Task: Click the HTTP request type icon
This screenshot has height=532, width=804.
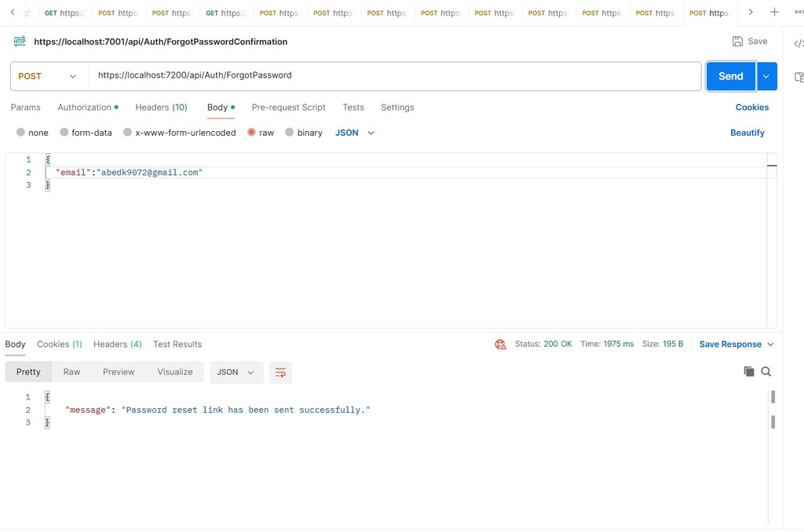Action: [20, 42]
